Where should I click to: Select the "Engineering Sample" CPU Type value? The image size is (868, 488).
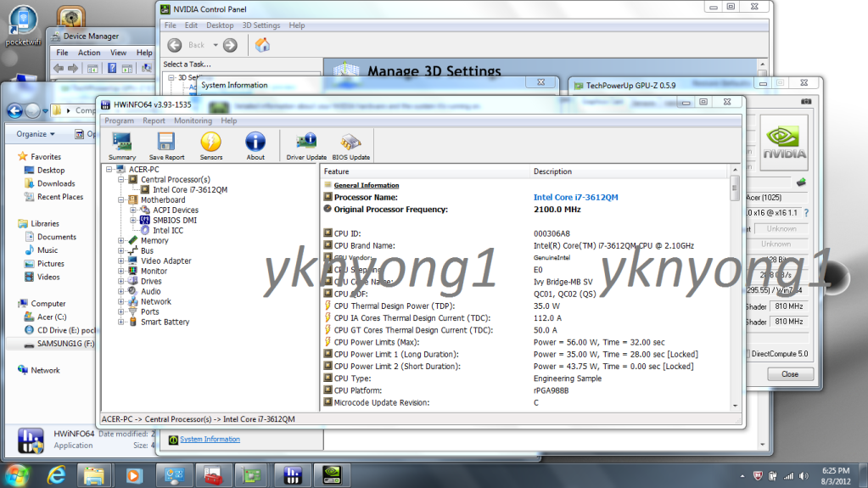(x=568, y=379)
